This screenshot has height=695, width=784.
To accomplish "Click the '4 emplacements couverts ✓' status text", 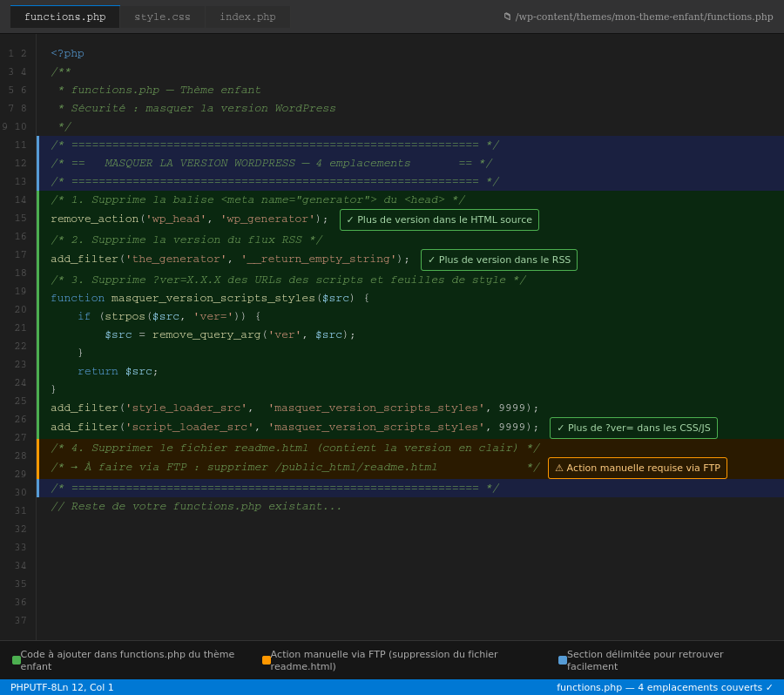I will [706, 687].
